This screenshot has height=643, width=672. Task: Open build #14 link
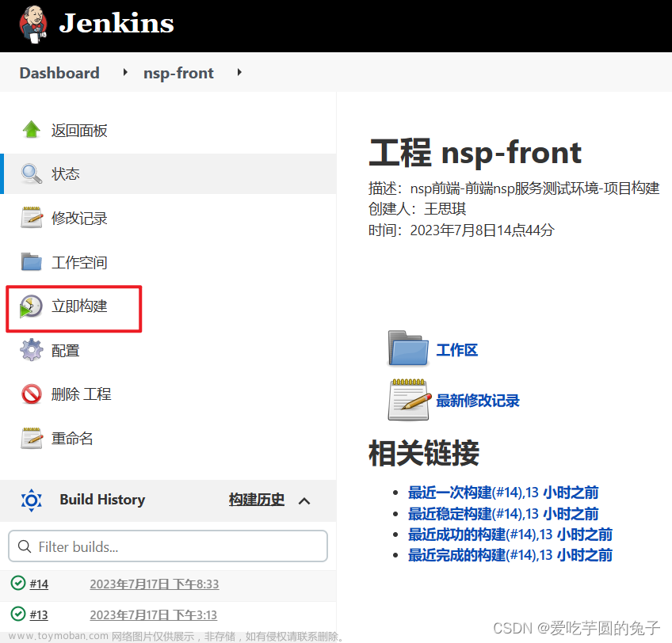39,584
